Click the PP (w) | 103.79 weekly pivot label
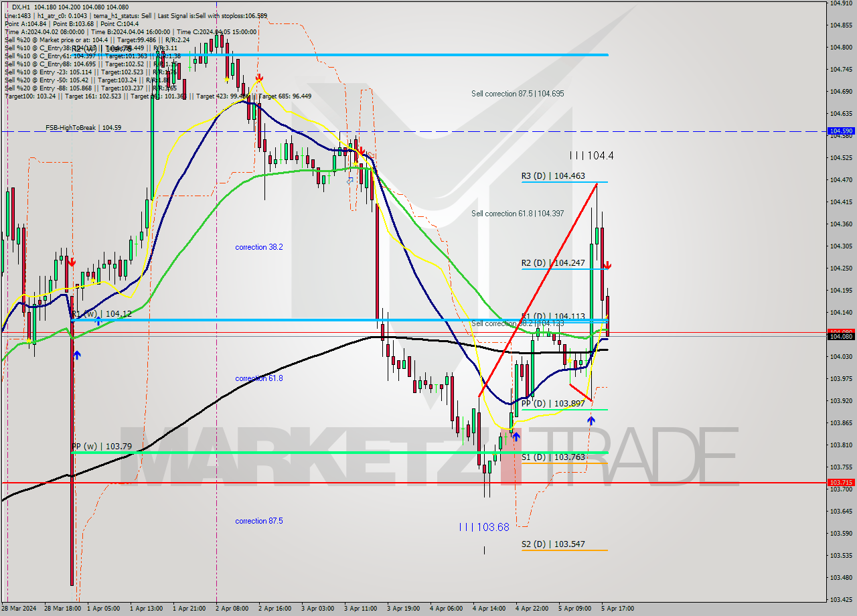This screenshot has width=857, height=616. (x=102, y=447)
